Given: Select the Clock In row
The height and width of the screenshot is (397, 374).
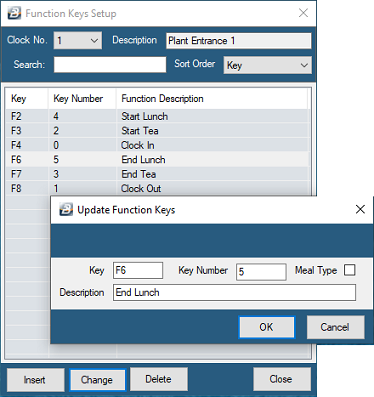Looking at the screenshot, I should point(157,145).
